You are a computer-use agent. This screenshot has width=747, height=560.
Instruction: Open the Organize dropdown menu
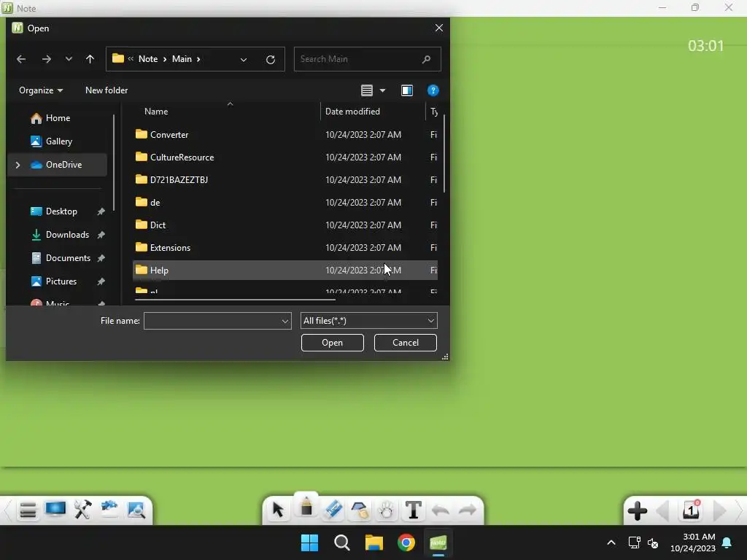click(41, 90)
